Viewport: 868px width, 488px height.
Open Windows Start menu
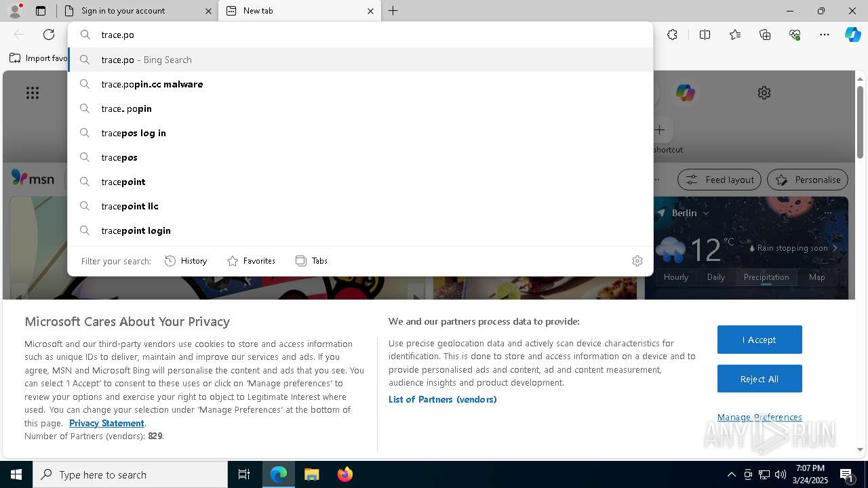16,474
